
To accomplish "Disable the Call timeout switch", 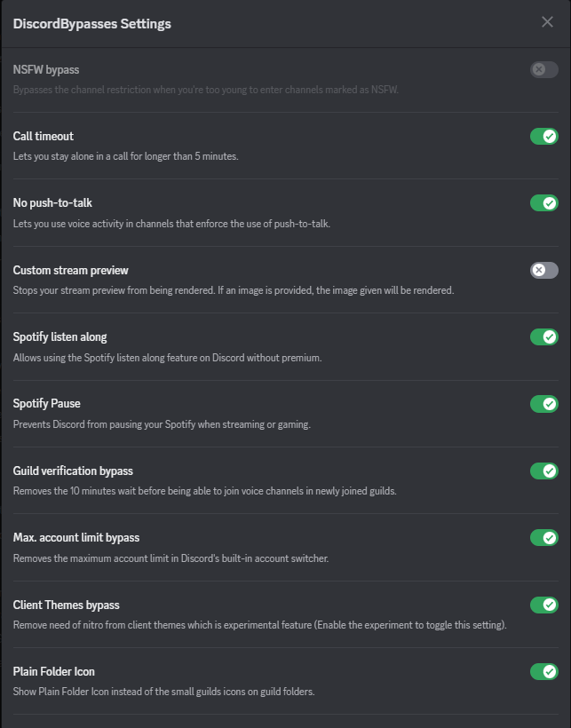I will pyautogui.click(x=544, y=137).
